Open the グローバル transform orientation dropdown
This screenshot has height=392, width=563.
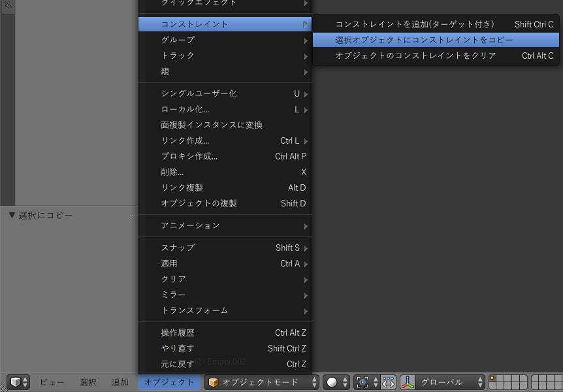450,382
